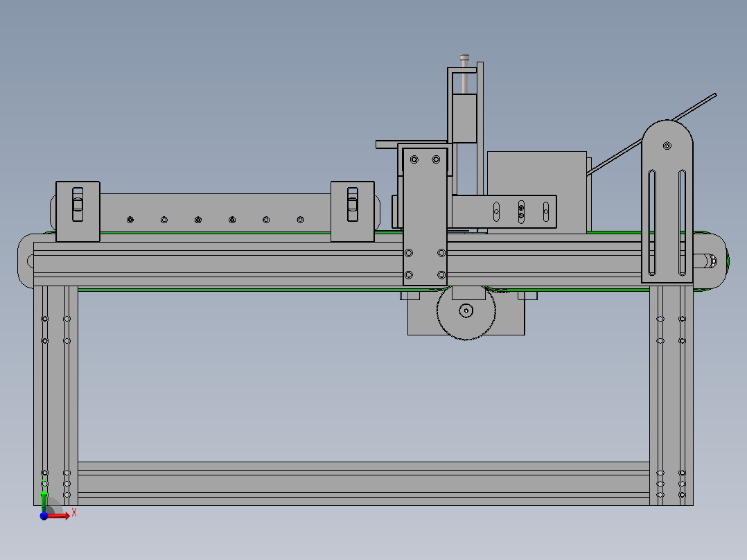The image size is (747, 560).
Task: Select the large square motor housing box
Action: click(x=537, y=173)
